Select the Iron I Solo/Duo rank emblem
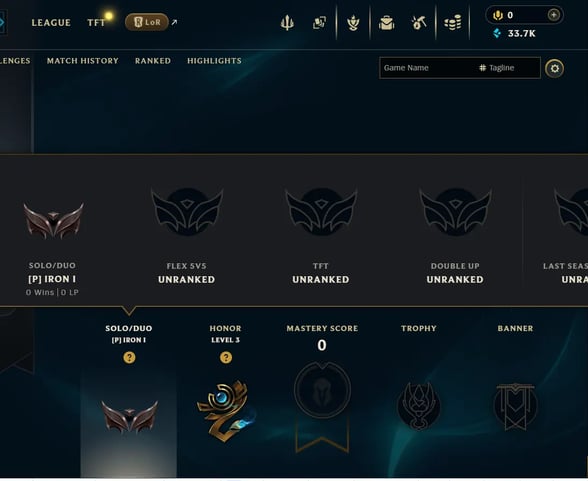 click(x=54, y=221)
